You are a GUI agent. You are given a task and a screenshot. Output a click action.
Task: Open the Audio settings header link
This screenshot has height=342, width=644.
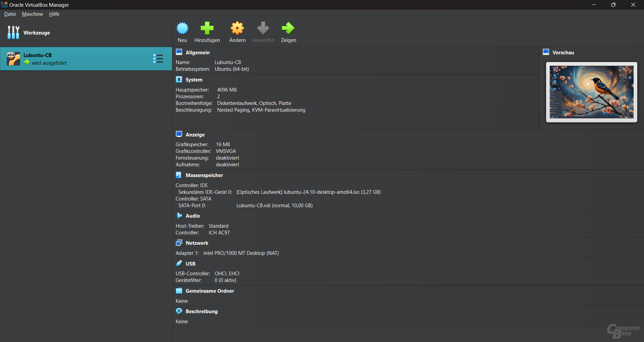(193, 216)
